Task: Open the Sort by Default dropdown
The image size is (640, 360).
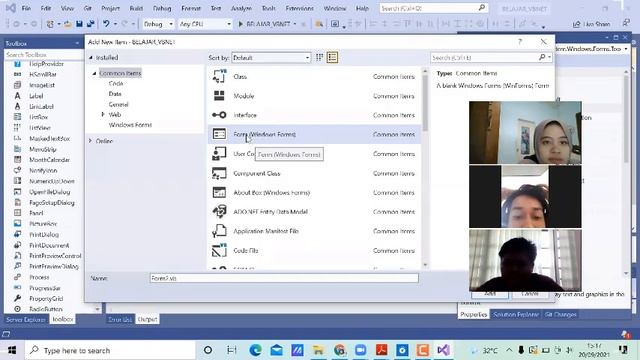Action: click(x=271, y=58)
